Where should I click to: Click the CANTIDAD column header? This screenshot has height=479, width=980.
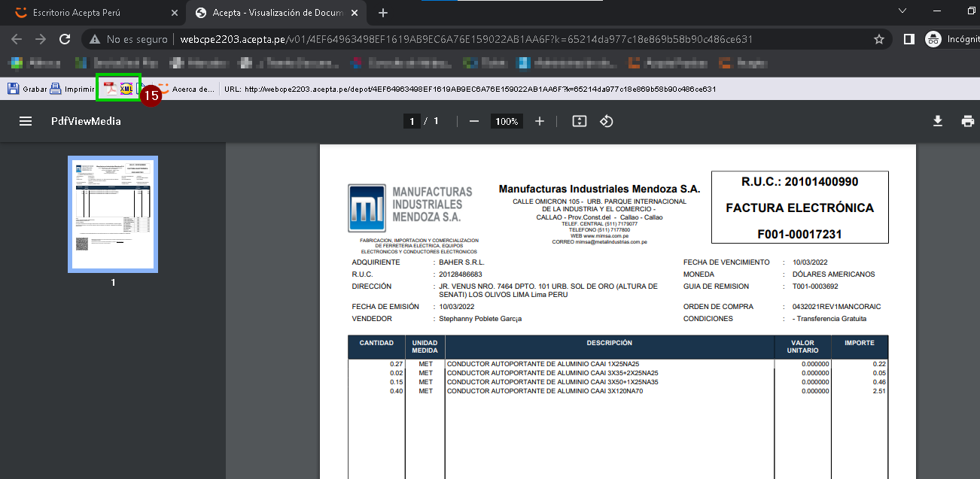point(376,343)
